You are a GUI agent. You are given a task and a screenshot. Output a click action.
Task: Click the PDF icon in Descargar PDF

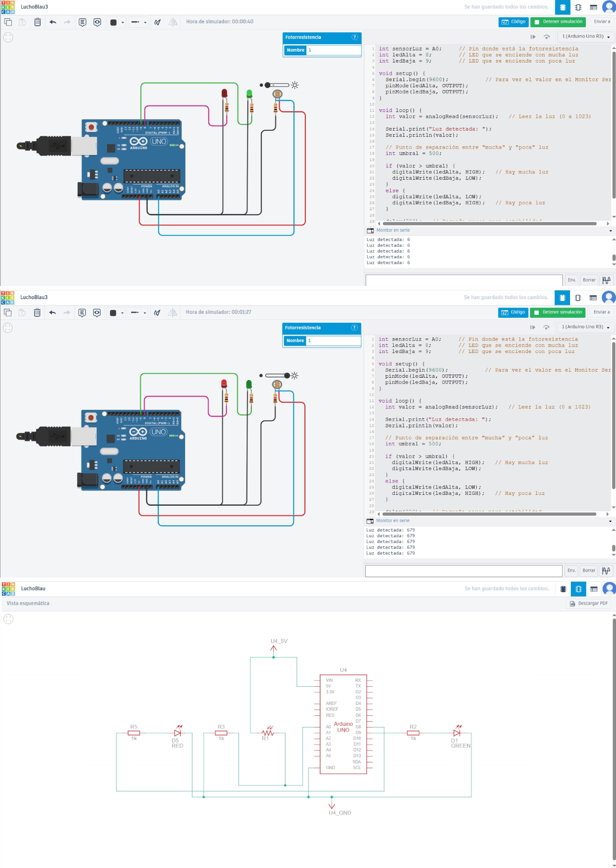pyautogui.click(x=572, y=603)
